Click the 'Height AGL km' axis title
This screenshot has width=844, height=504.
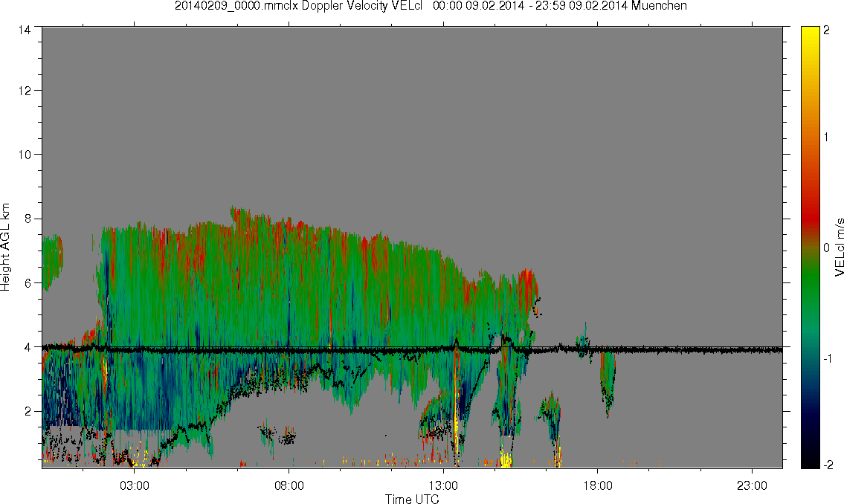click(5, 248)
